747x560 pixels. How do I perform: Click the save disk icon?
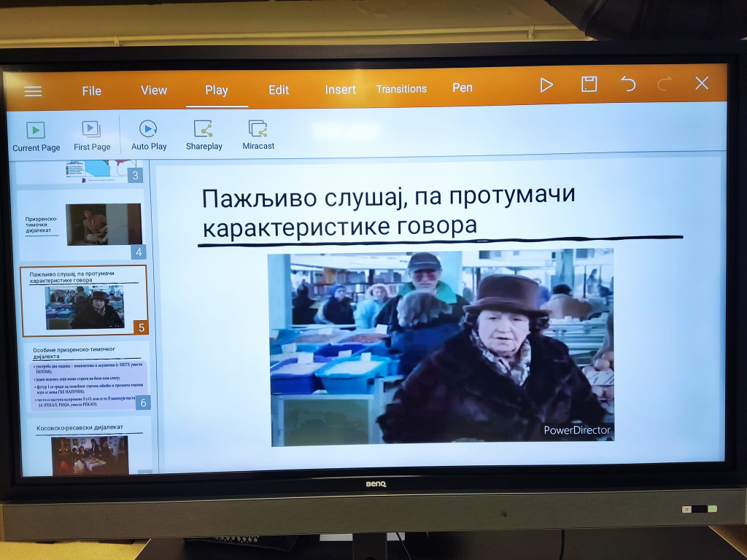(589, 84)
